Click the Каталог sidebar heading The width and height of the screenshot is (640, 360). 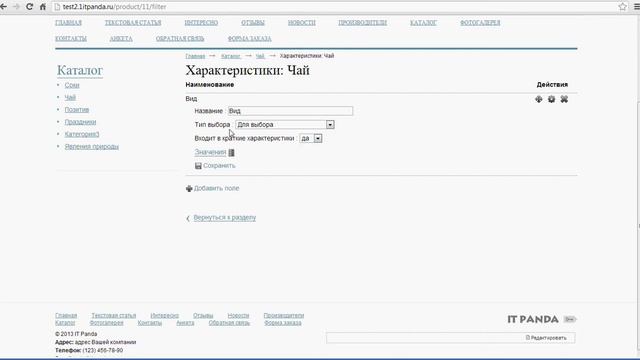[x=80, y=70]
